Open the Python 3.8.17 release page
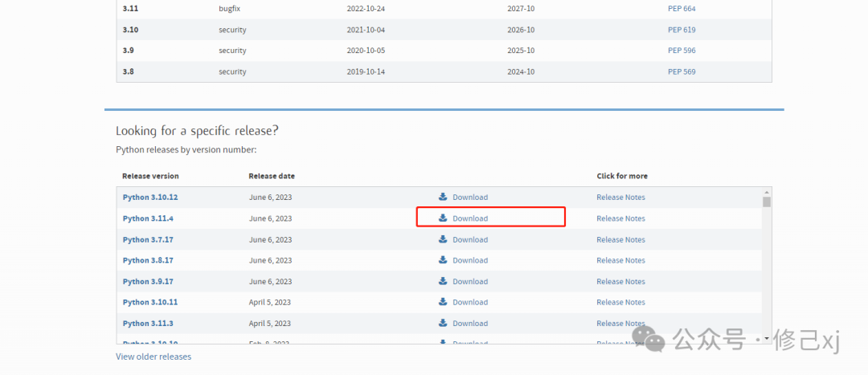Image resolution: width=868 pixels, height=375 pixels. click(x=148, y=260)
